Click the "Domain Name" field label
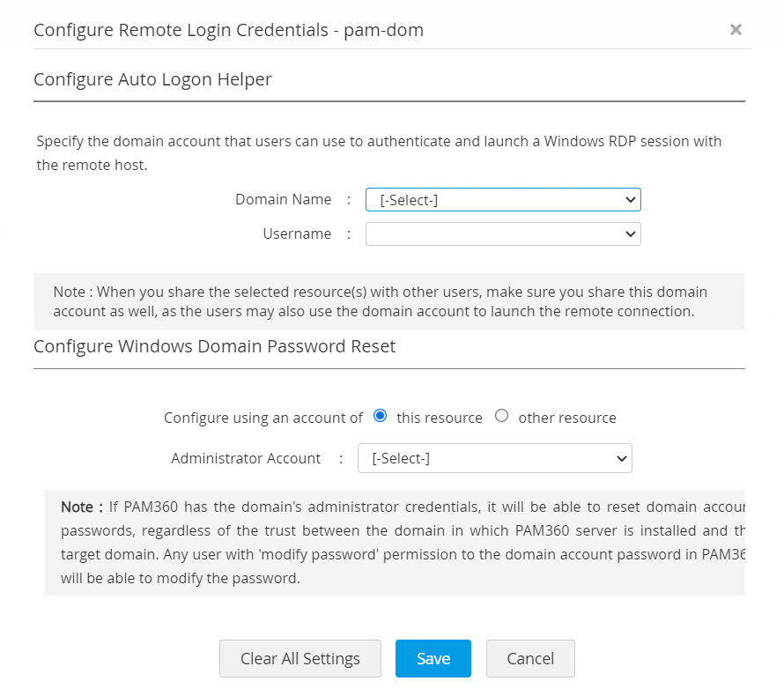This screenshot has height=696, width=784. 283,199
